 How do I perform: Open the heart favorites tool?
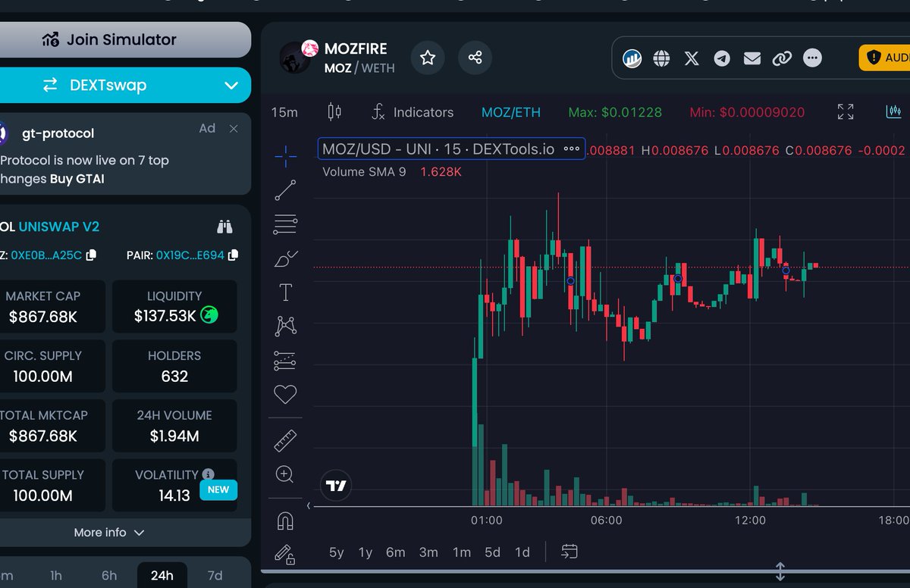[285, 394]
